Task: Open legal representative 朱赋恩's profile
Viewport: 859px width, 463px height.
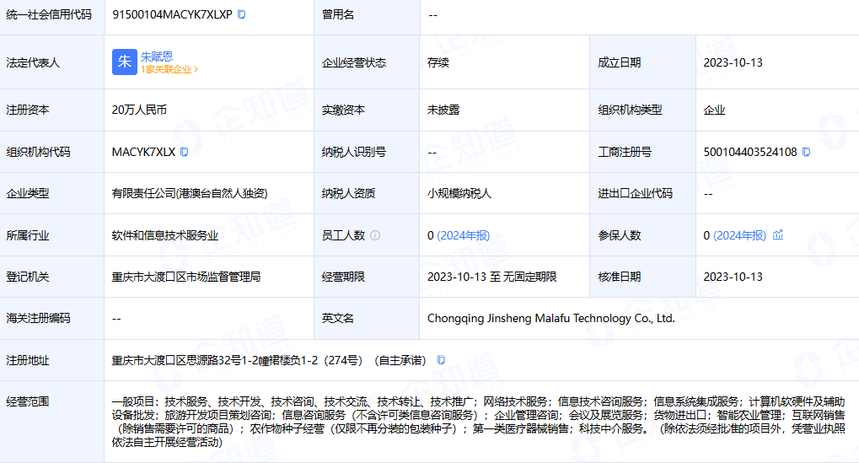Action: [x=157, y=56]
